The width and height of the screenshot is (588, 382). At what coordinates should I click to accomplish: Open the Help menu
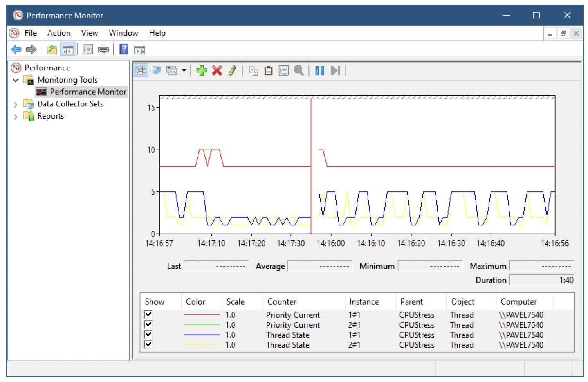157,33
